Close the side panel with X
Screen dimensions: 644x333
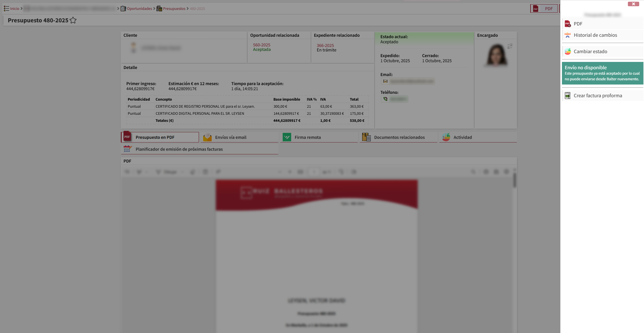(x=633, y=4)
